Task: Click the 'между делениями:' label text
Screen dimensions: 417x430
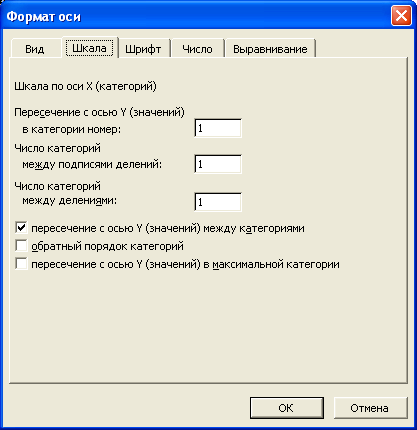Action: pos(70,201)
